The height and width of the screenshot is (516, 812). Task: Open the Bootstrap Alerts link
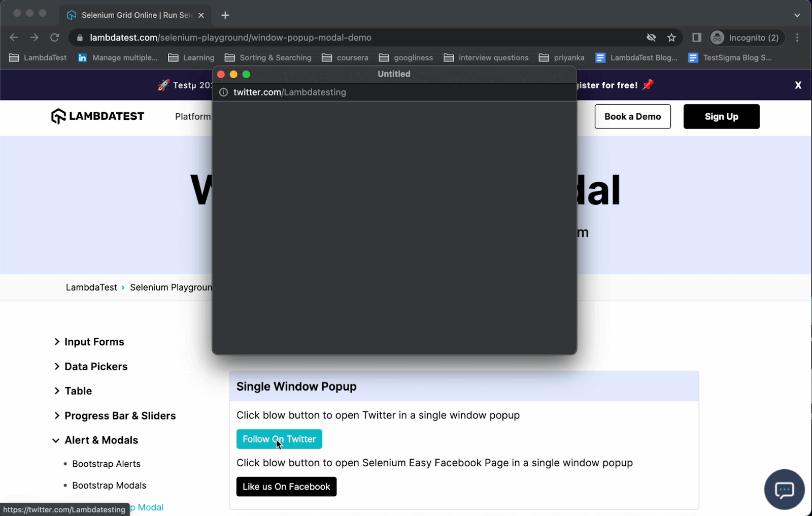pyautogui.click(x=106, y=464)
